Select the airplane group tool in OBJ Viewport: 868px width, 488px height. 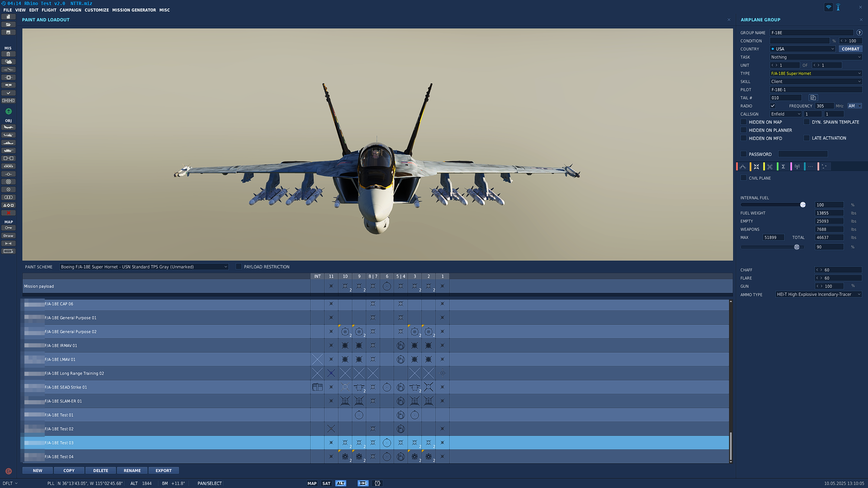click(x=8, y=127)
